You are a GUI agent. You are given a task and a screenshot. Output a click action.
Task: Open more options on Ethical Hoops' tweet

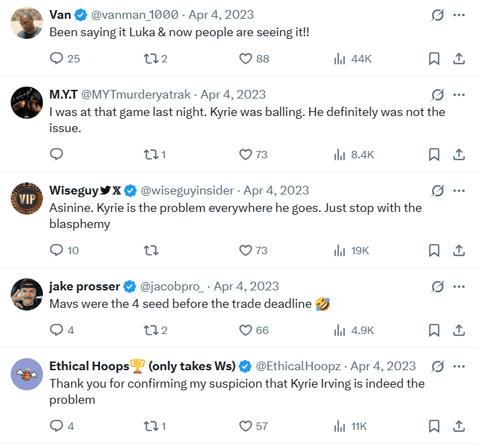pos(459,366)
